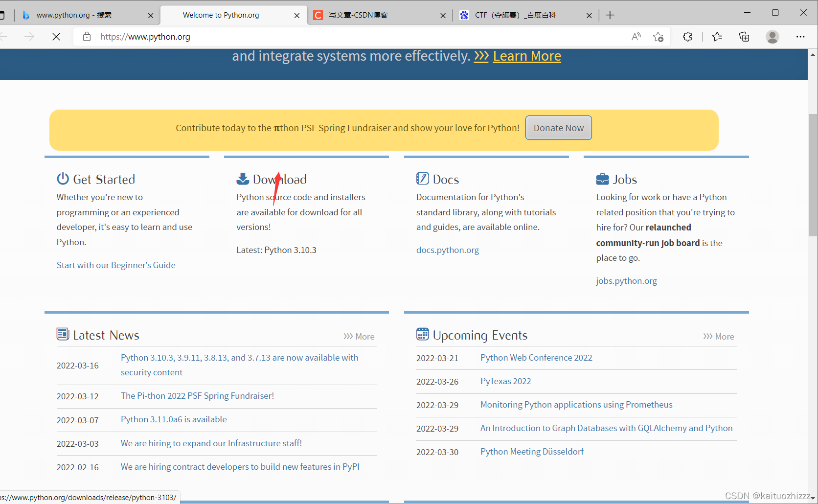Screen dimensions: 818x504
Task: Close the CTF Baidu Baike tab
Action: pyautogui.click(x=589, y=16)
